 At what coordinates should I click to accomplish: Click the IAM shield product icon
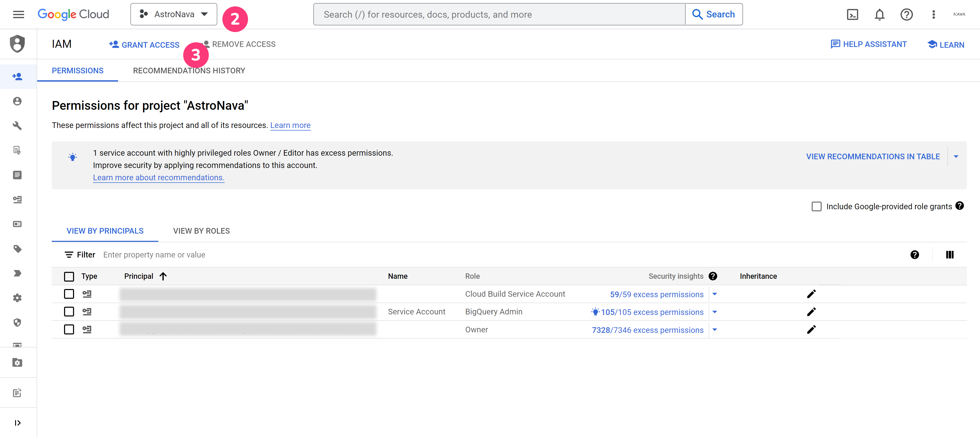coord(17,44)
